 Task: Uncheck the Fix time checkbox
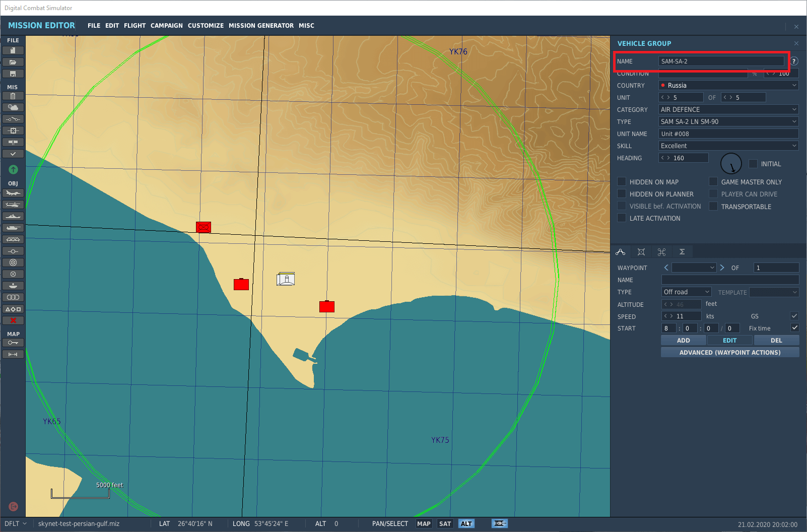pyautogui.click(x=794, y=328)
